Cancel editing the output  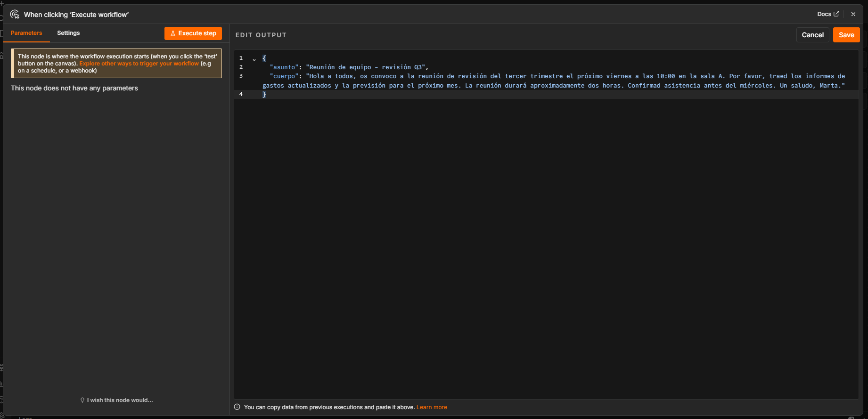point(812,35)
